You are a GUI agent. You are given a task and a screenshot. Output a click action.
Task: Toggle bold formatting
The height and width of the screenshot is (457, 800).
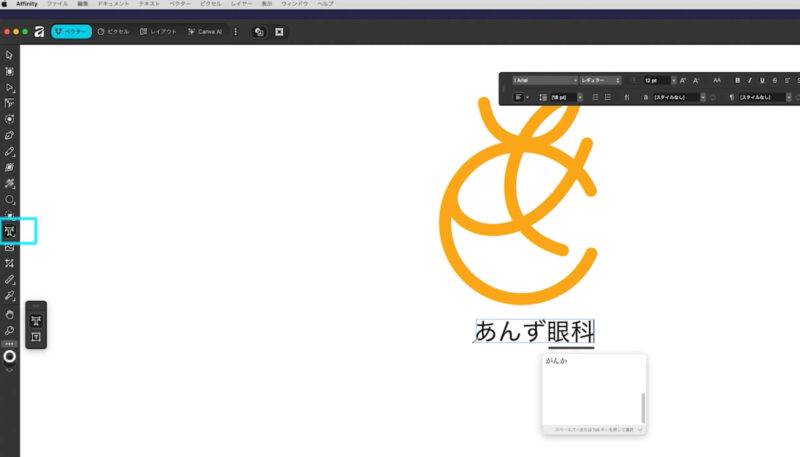[x=737, y=81]
